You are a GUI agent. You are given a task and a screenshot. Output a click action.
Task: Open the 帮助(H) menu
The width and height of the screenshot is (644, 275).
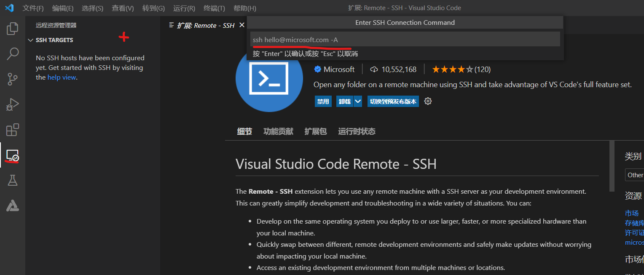244,8
